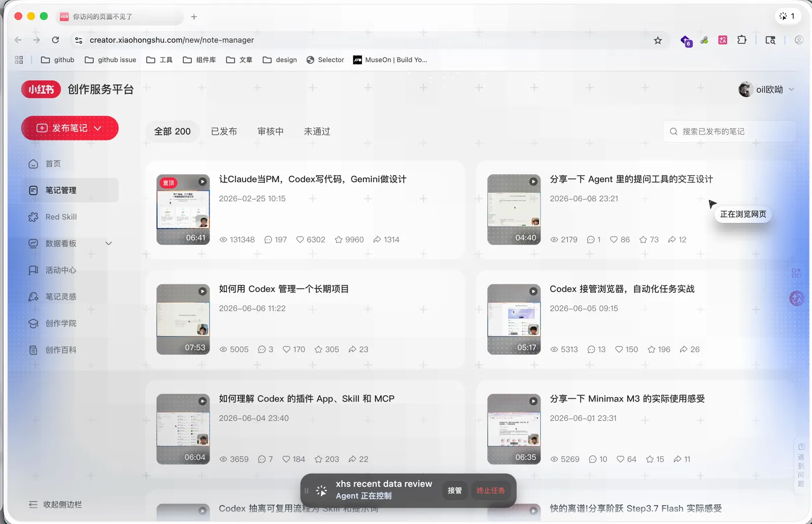Switch to the 未通过 tab
The width and height of the screenshot is (812, 524).
click(317, 132)
